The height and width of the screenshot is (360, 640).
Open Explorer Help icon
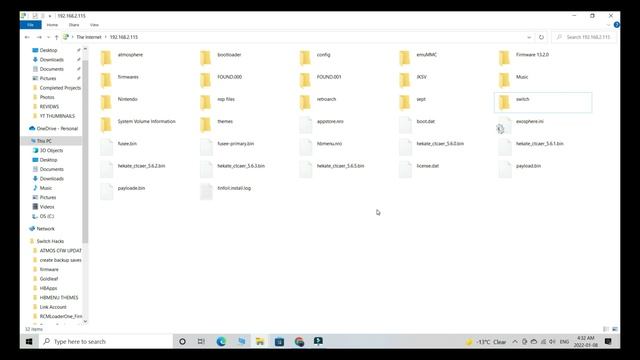pyautogui.click(x=616, y=25)
